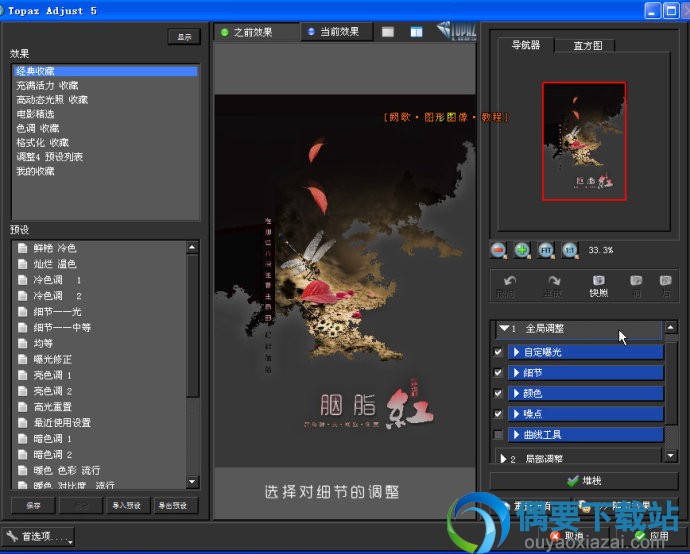Click the previous snapshot 前 icon
This screenshot has height=554, width=690.
pyautogui.click(x=636, y=286)
